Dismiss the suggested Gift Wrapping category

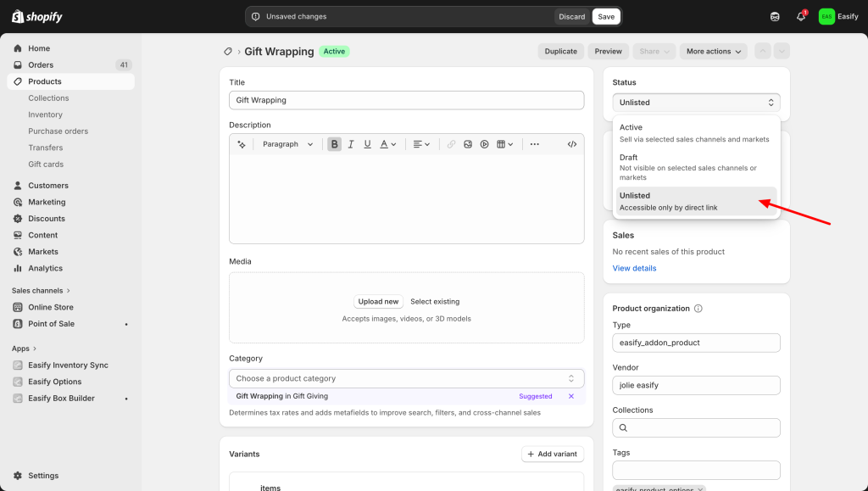571,396
